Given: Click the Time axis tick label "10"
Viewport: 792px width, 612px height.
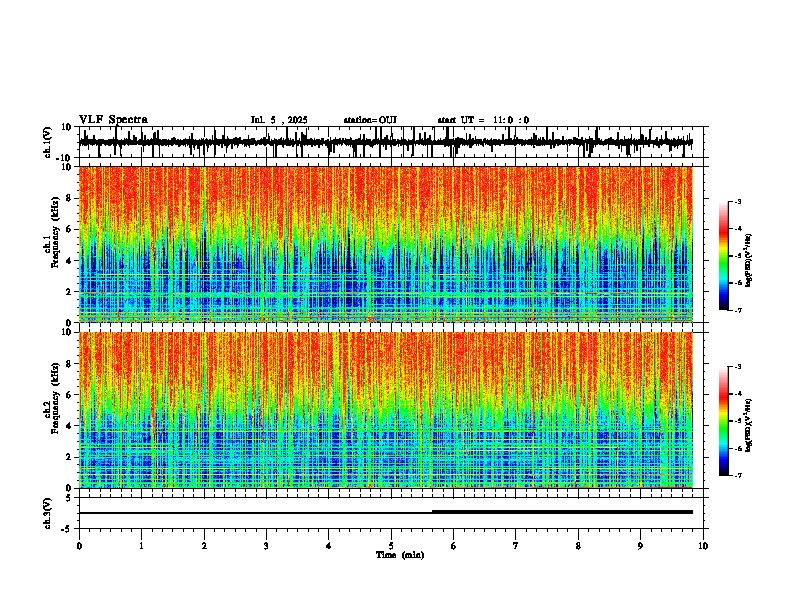Looking at the screenshot, I should [x=703, y=546].
